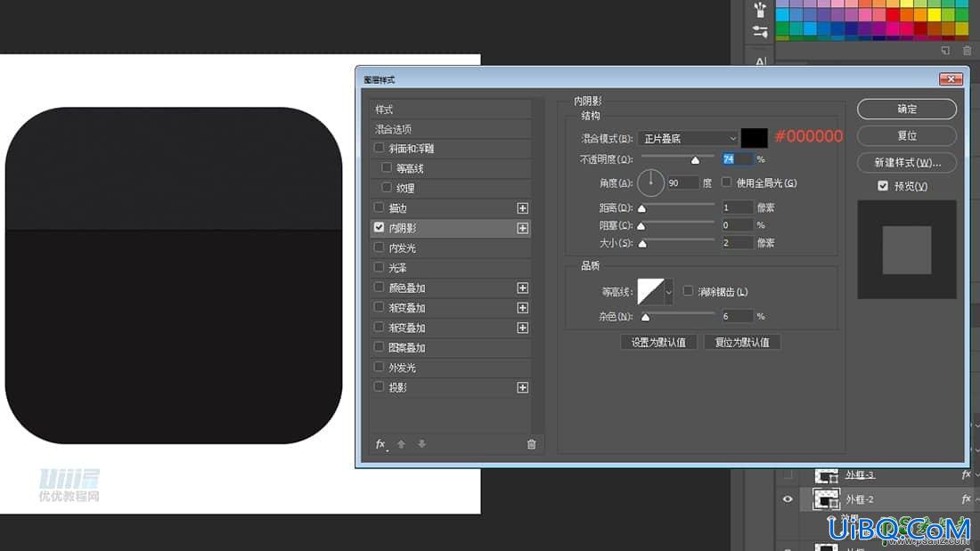Click layer name 外框-3

pos(860,474)
